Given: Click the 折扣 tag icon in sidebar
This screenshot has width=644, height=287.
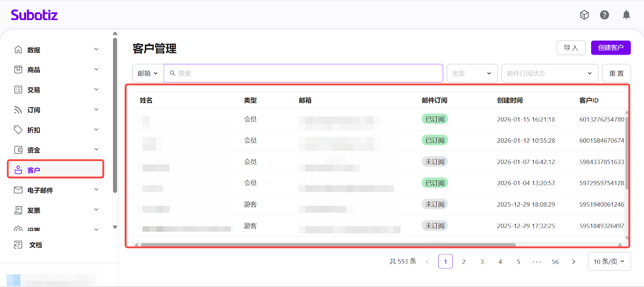Looking at the screenshot, I should click(x=18, y=130).
